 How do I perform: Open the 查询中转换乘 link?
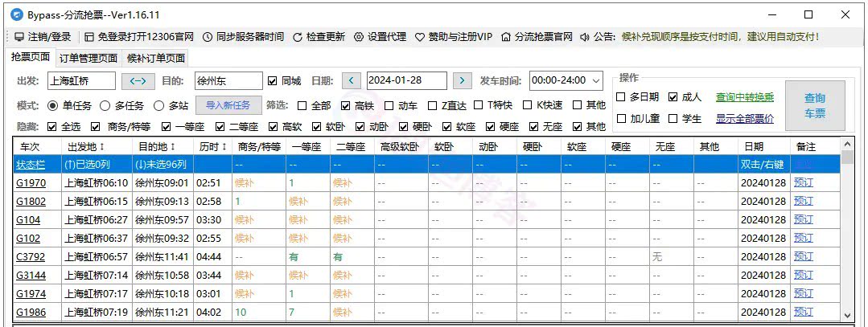pos(745,97)
